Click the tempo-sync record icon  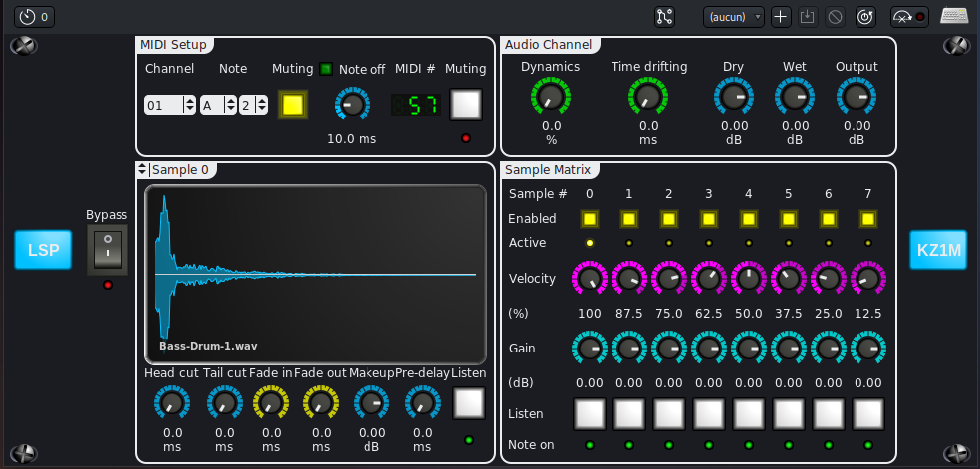pos(908,17)
